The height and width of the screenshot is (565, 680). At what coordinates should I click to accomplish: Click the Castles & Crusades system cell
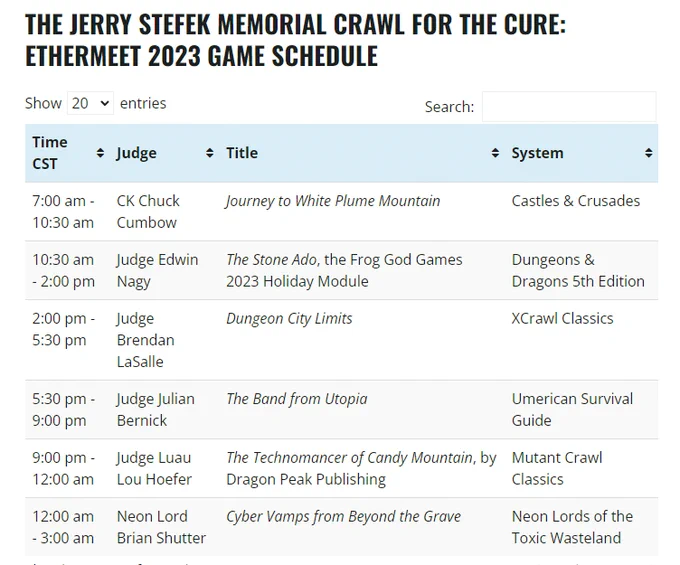click(x=575, y=201)
